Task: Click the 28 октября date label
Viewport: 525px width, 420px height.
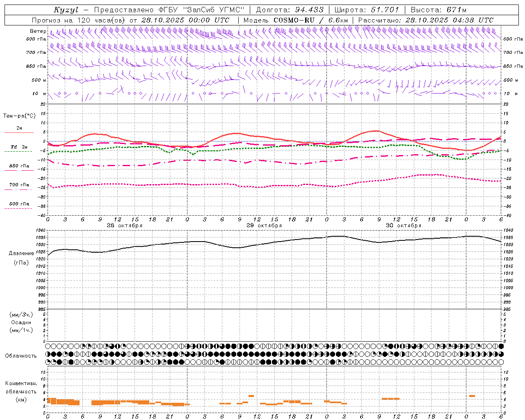Action: click(125, 226)
